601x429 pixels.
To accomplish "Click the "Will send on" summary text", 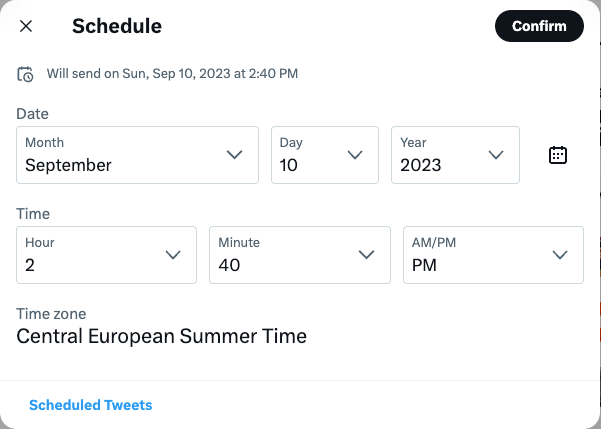I will (x=172, y=74).
